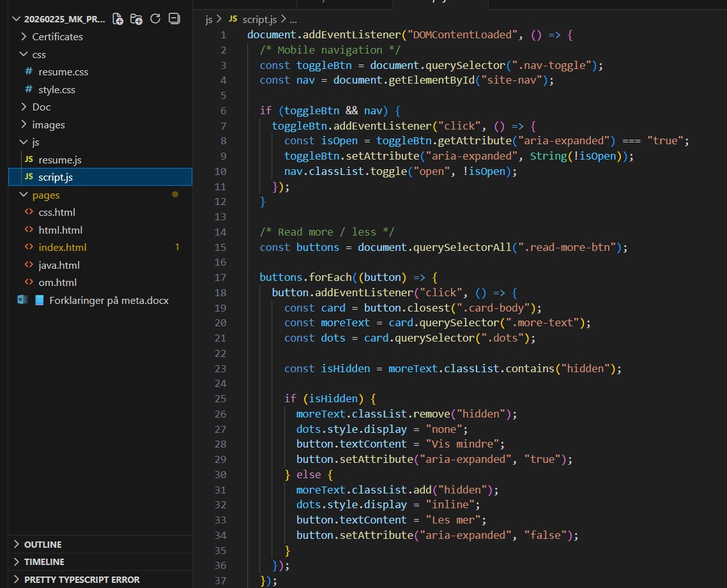
Task: Open om.html file
Action: 57,282
